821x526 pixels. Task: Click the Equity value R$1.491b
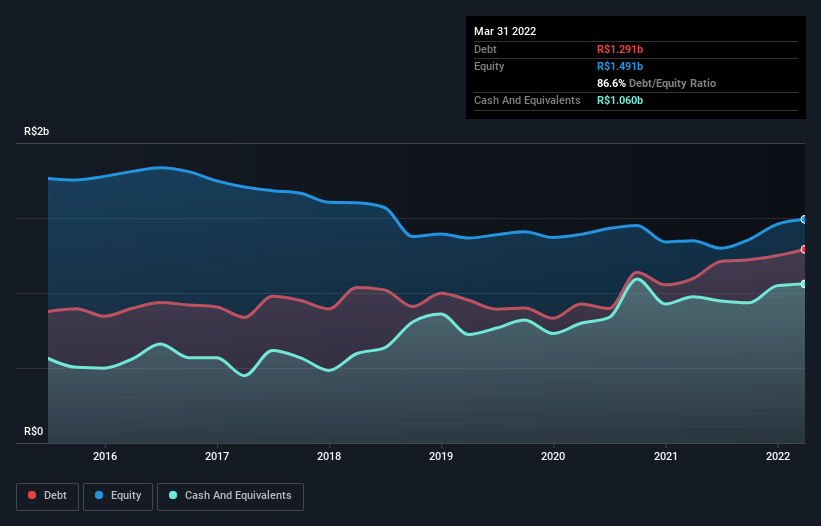[620, 66]
